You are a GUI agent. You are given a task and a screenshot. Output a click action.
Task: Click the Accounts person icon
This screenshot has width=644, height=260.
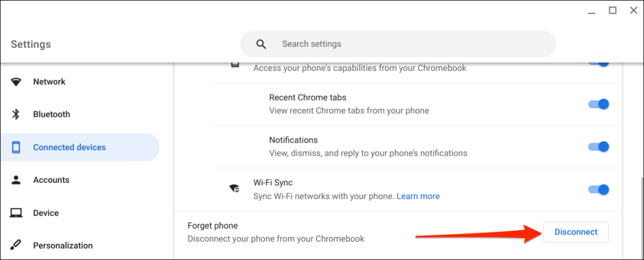point(16,180)
